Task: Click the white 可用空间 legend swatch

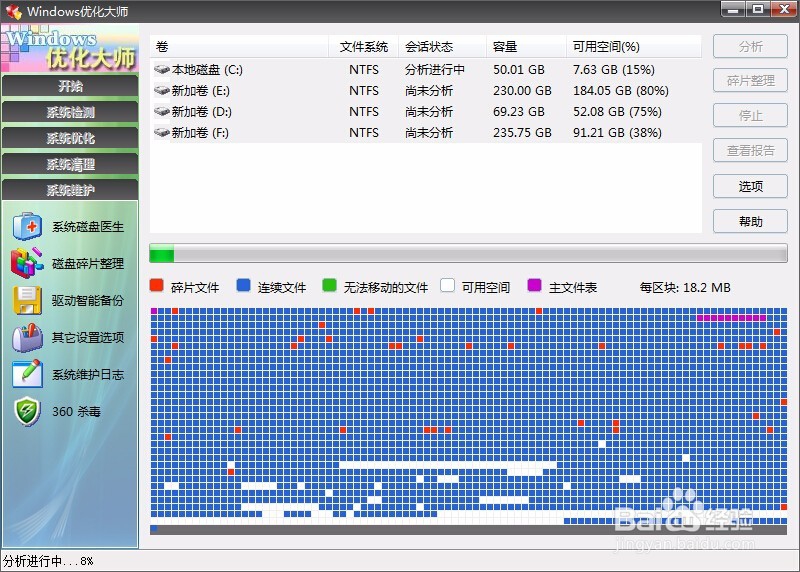Action: [447, 285]
